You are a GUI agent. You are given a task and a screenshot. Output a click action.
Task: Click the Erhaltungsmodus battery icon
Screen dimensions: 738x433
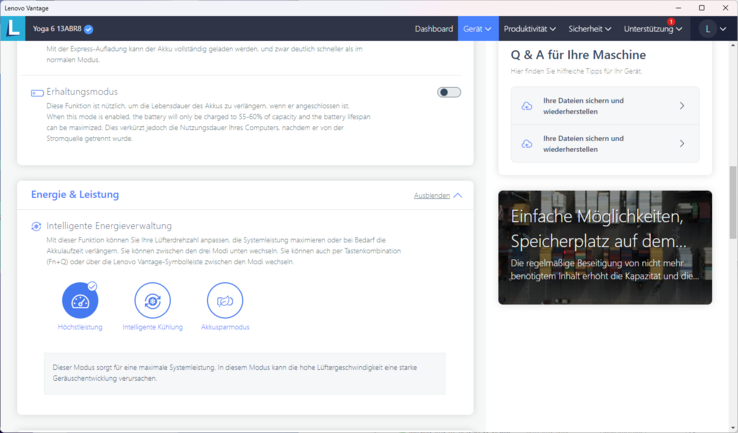click(x=37, y=93)
